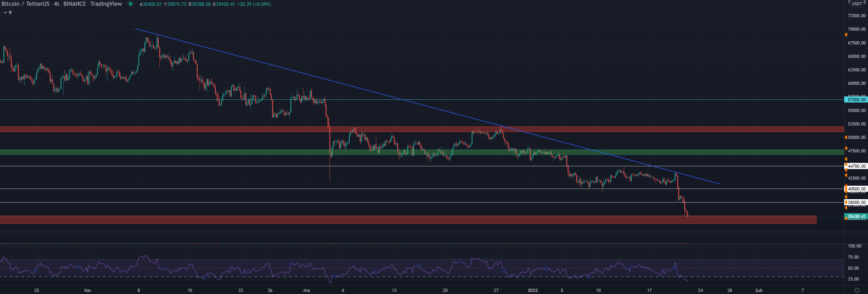Open chart settings gear in bottom-right corner

857,290
